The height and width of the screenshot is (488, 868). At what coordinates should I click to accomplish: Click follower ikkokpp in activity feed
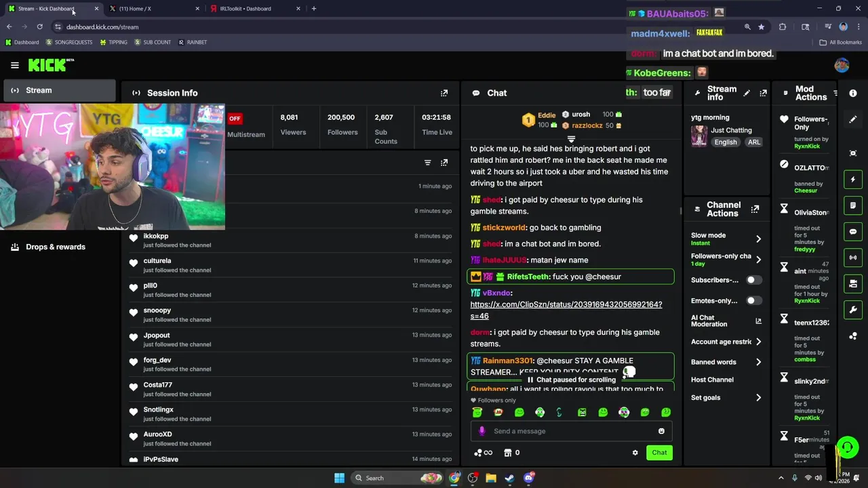click(156, 236)
